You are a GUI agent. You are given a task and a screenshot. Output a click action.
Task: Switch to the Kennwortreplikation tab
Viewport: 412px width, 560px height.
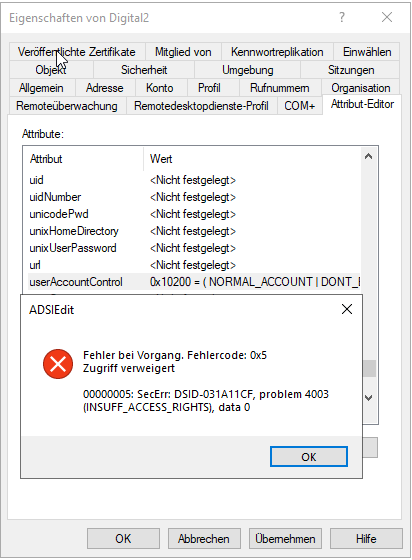click(277, 52)
